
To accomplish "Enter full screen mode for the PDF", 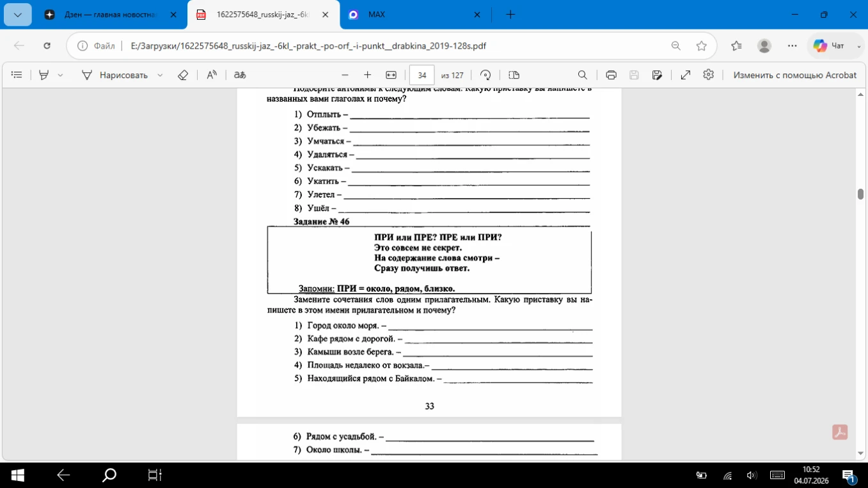I will tap(686, 75).
